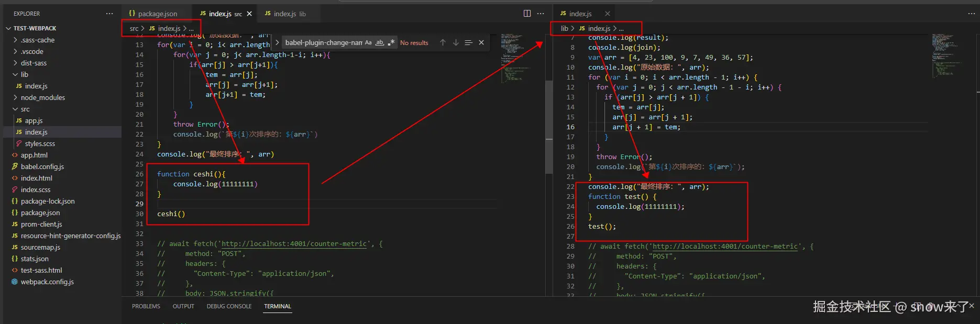This screenshot has height=324, width=980.
Task: Follow the localhost:4001 link in right editor
Action: click(x=725, y=247)
